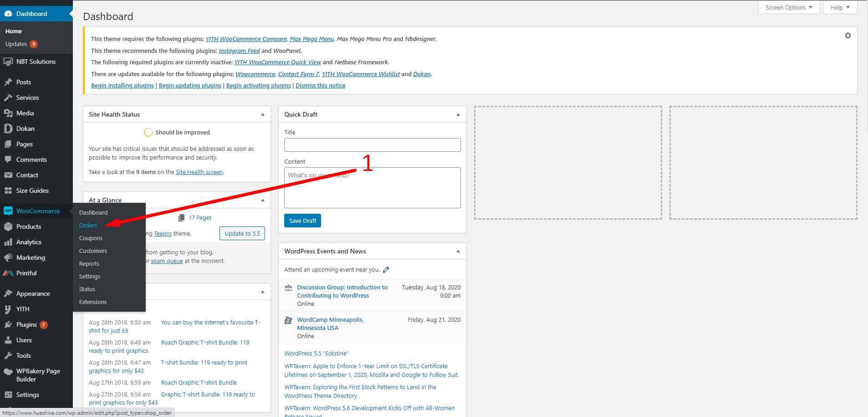
Task: Toggle the panel arrow below At a Glance
Action: coord(263,292)
